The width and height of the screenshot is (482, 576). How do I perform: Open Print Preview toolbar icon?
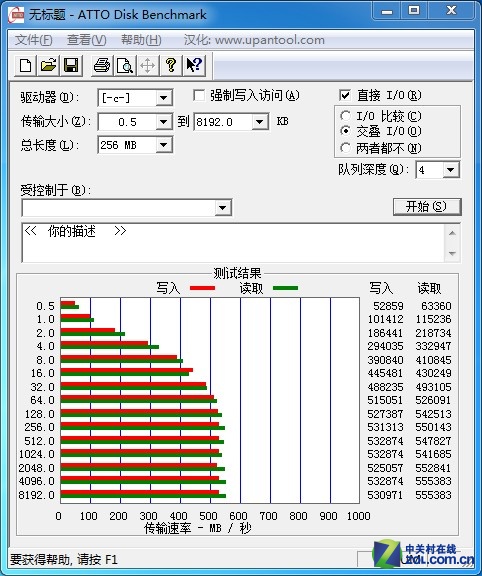[125, 65]
